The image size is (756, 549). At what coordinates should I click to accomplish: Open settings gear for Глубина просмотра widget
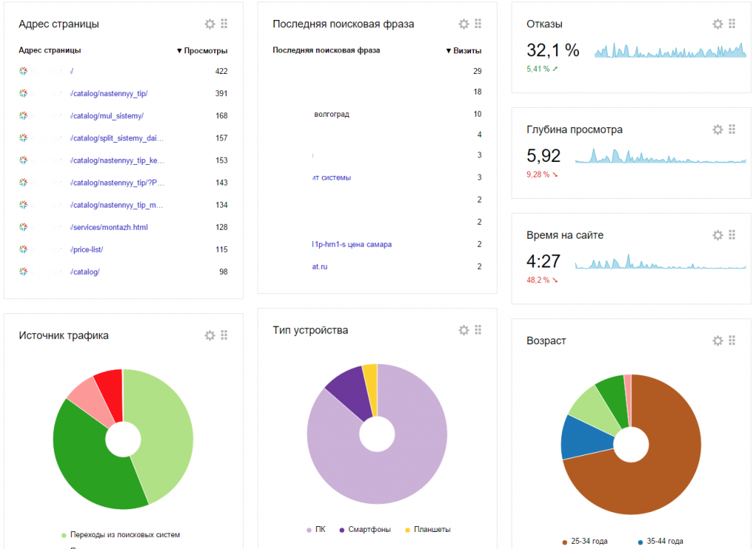[718, 129]
